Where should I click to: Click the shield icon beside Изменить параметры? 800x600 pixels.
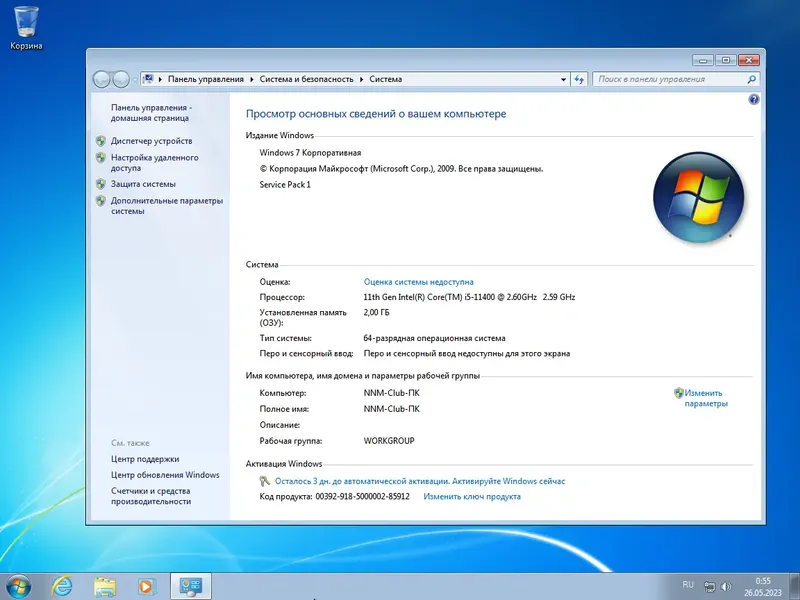[x=679, y=393]
